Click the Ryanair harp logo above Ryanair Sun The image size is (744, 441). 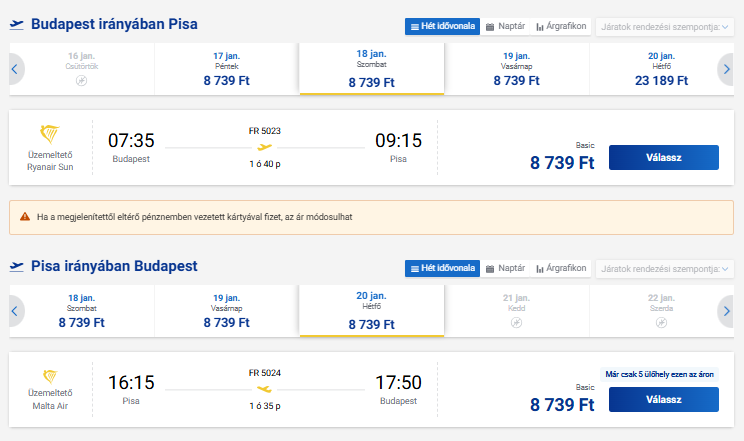[x=49, y=134]
